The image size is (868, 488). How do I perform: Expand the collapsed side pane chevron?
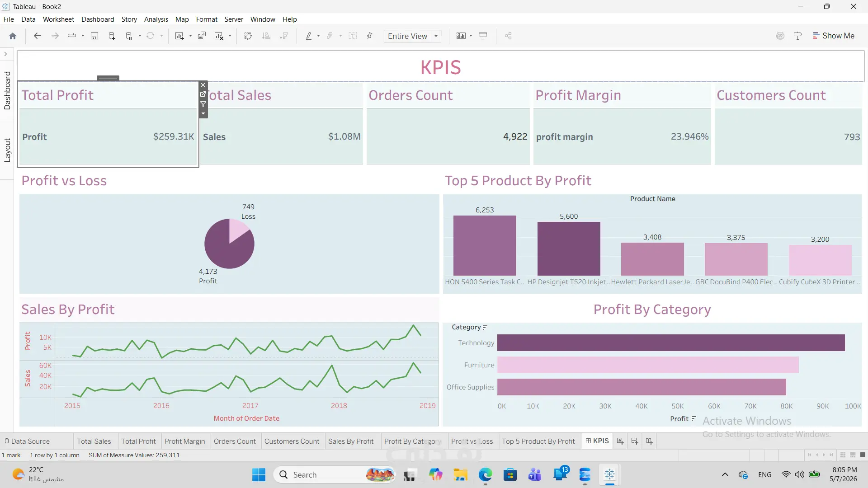click(5, 54)
